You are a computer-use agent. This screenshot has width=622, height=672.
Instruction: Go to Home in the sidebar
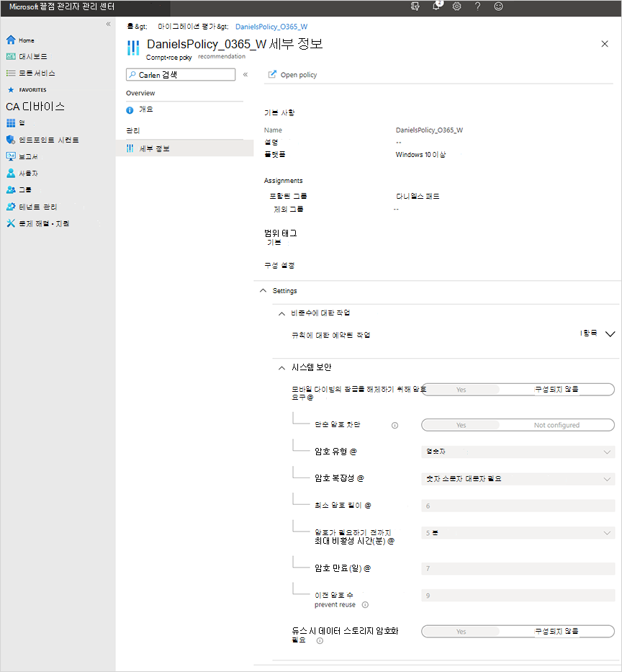[27, 40]
